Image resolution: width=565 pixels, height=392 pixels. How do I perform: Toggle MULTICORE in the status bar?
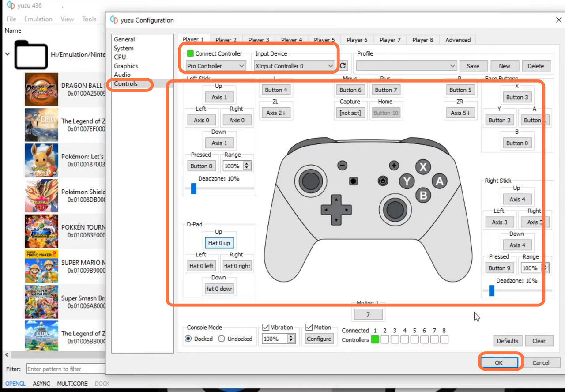[72, 384]
